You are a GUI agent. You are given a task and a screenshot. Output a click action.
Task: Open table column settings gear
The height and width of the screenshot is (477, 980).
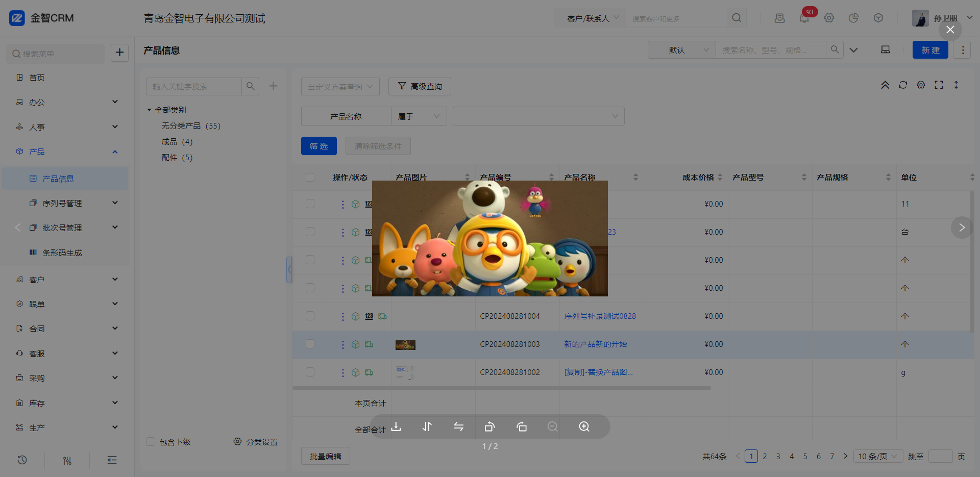coord(921,85)
